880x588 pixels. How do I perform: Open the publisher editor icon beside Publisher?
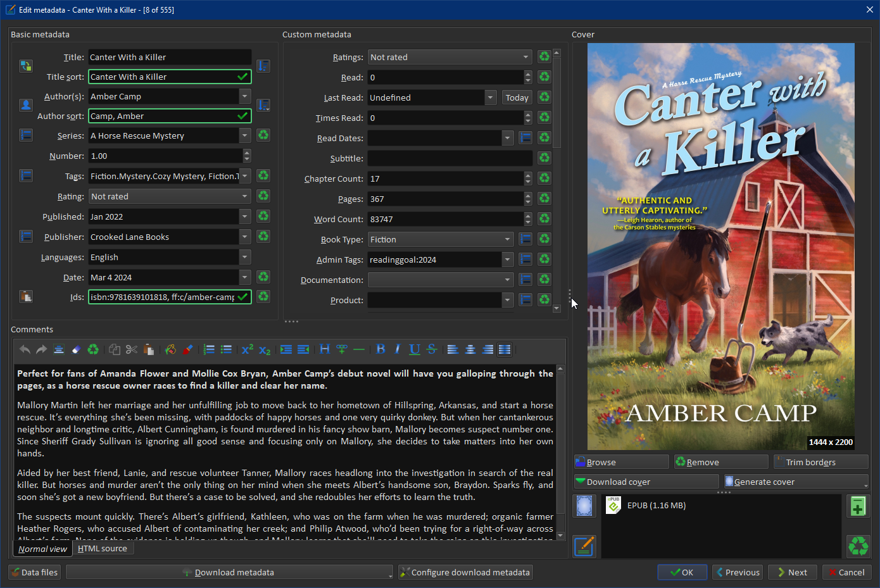click(x=26, y=237)
